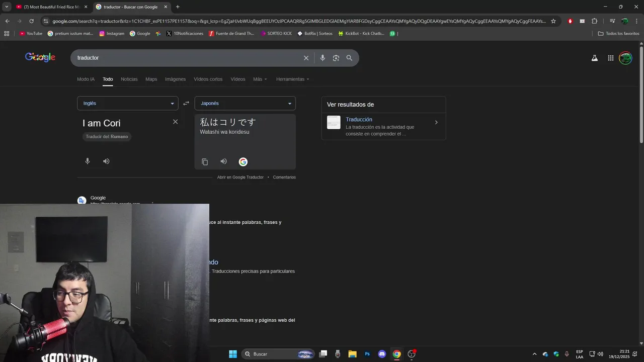Open the YouTube bookmark

[x=31, y=34]
